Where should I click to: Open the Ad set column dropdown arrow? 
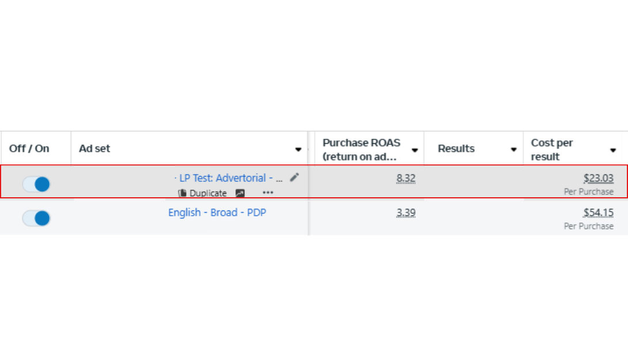click(x=298, y=150)
